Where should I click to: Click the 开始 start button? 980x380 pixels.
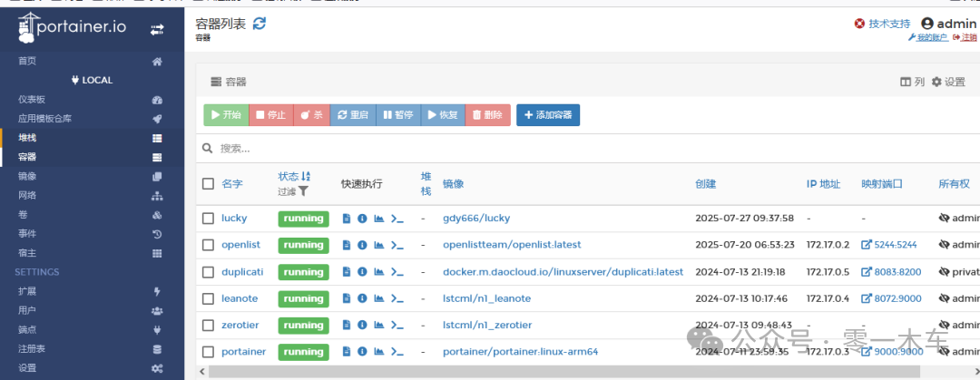226,115
